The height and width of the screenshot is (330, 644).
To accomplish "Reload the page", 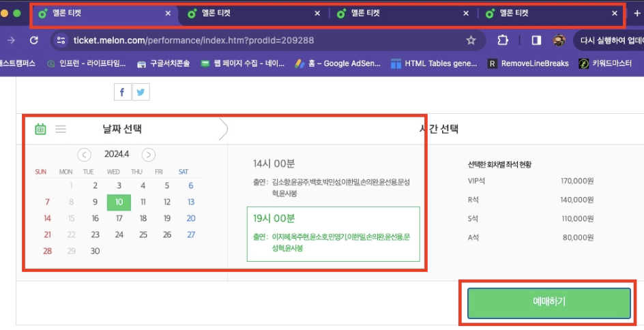I will [34, 40].
